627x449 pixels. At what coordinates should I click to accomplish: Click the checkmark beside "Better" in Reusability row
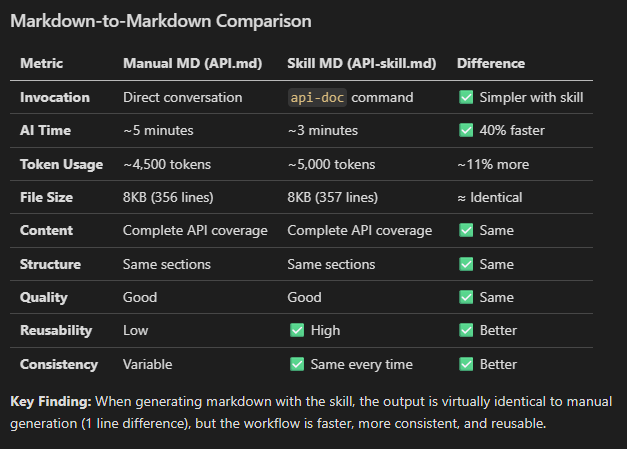(466, 330)
